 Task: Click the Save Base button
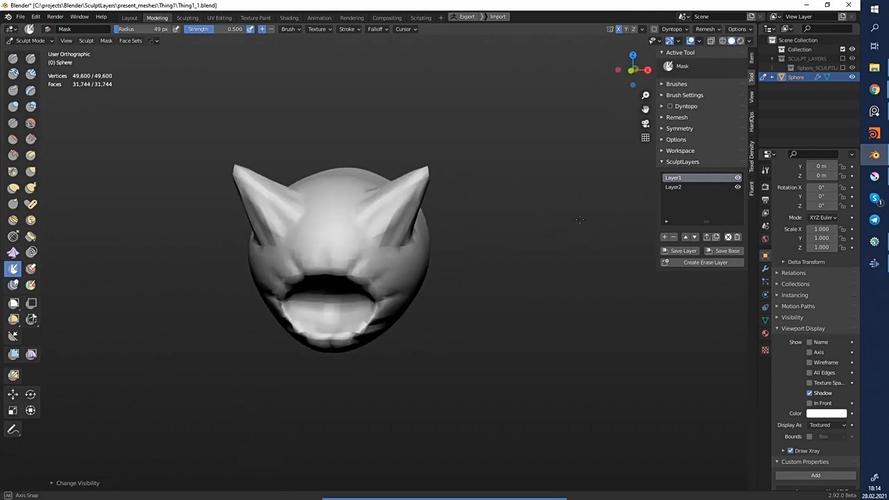pos(724,251)
